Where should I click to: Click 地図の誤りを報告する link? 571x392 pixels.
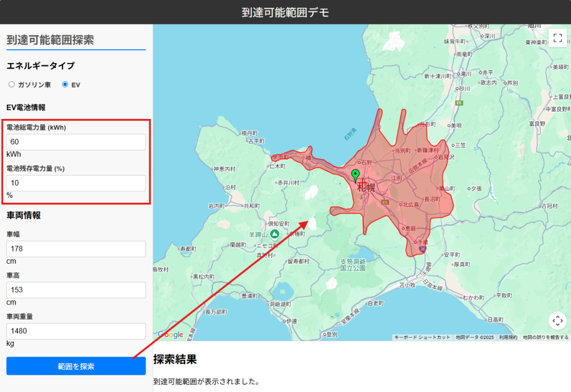(545, 337)
